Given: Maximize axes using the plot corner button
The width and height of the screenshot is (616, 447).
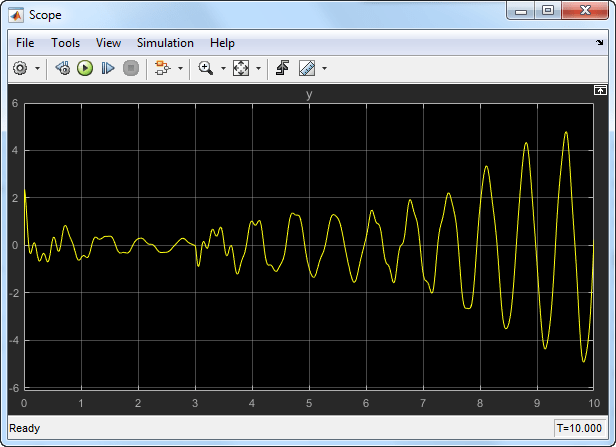Looking at the screenshot, I should click(x=600, y=90).
